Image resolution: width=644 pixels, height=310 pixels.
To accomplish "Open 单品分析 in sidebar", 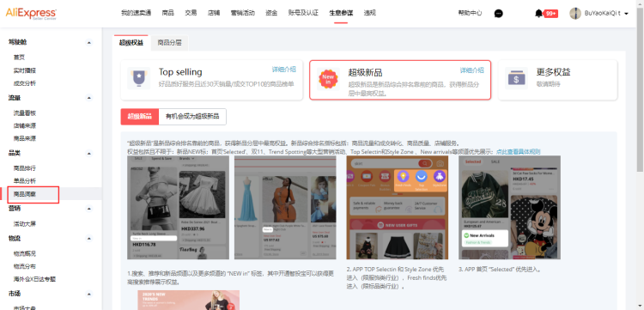I will (x=25, y=181).
